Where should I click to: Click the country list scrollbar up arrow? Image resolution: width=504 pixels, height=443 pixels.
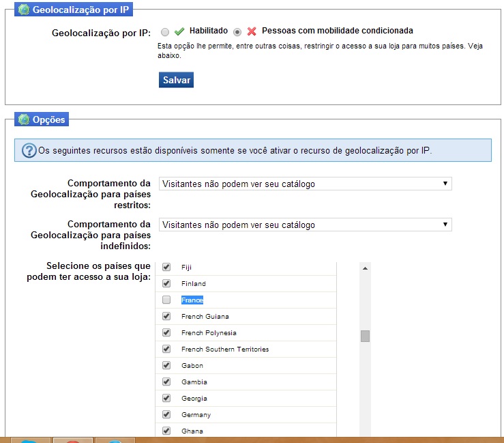point(365,269)
